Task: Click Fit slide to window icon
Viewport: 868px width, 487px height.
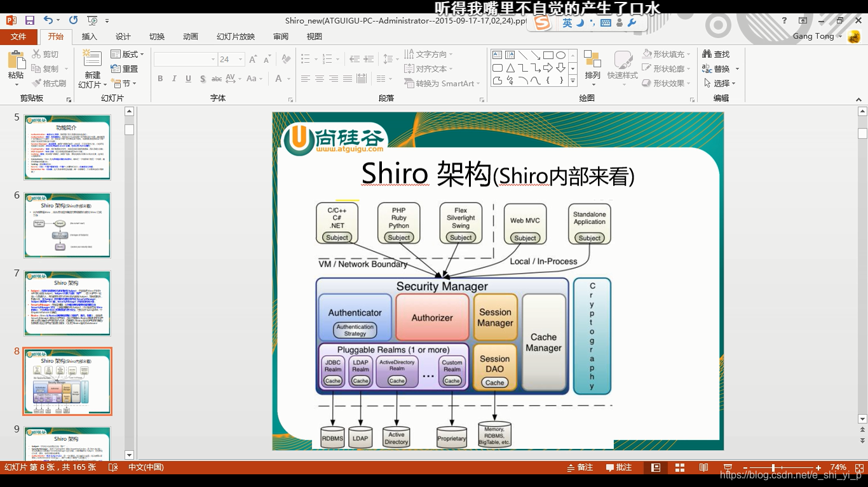Action: (x=858, y=467)
